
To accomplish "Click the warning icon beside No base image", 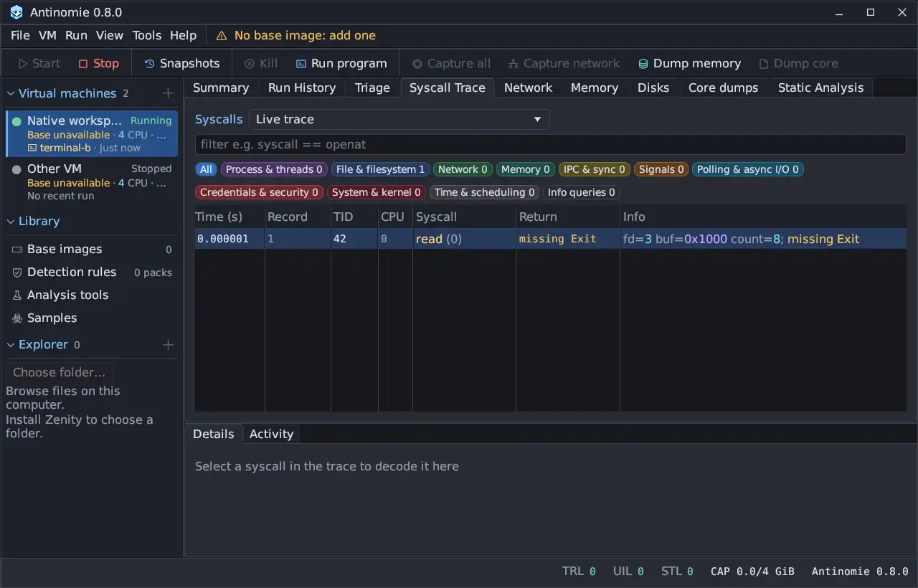I will (222, 36).
